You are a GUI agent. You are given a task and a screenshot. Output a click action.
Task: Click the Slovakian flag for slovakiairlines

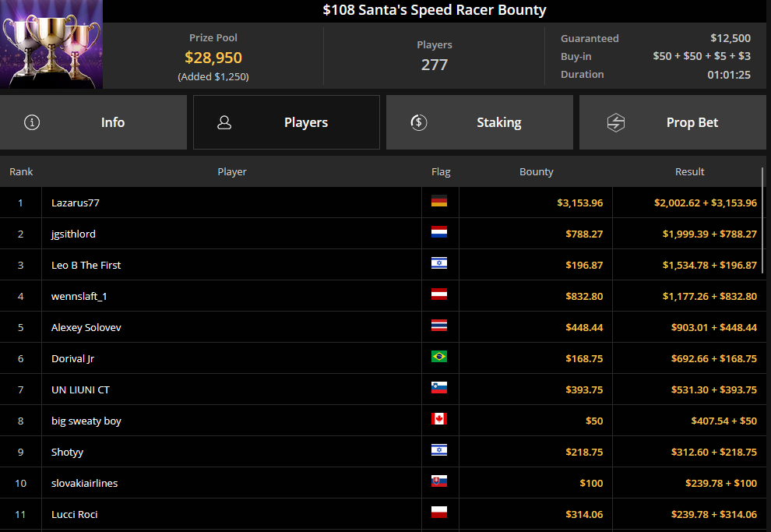[x=439, y=483]
